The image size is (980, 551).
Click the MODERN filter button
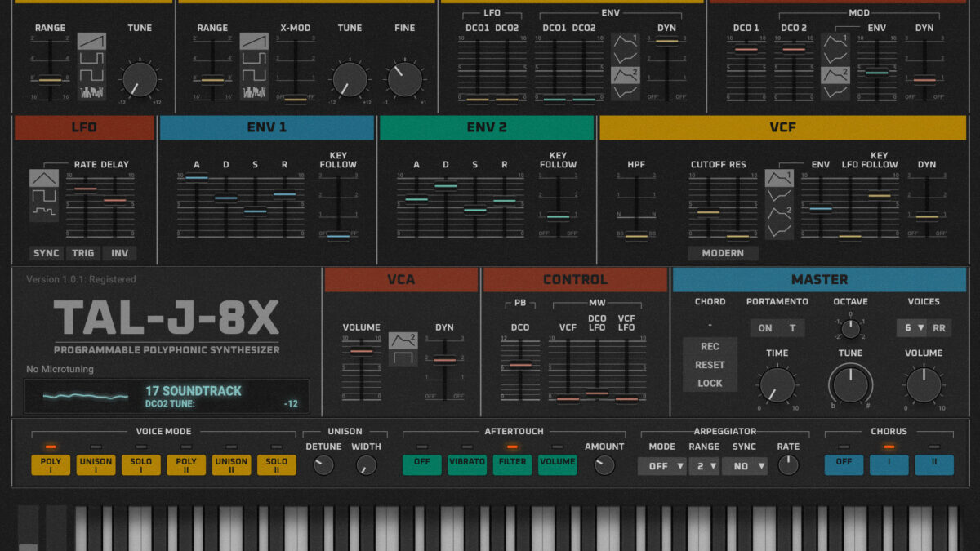(723, 253)
